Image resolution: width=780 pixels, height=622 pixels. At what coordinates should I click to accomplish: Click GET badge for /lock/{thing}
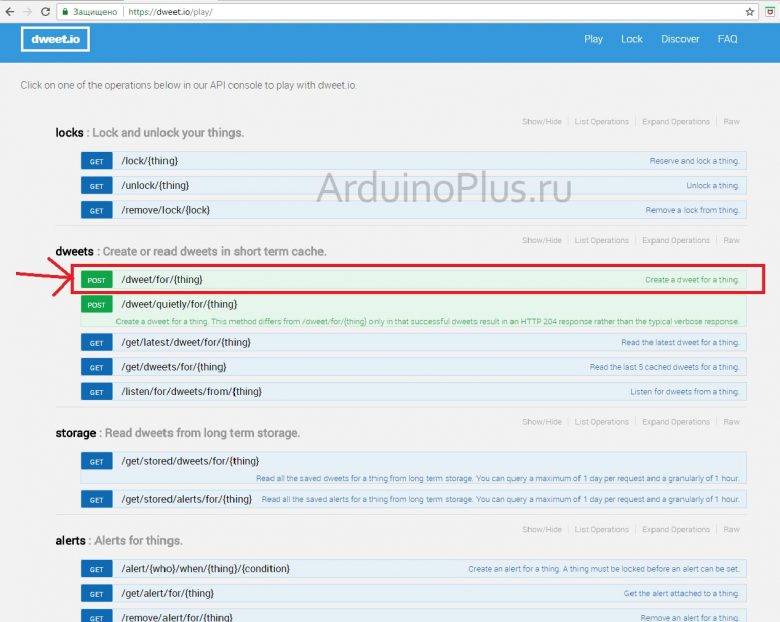coord(97,161)
